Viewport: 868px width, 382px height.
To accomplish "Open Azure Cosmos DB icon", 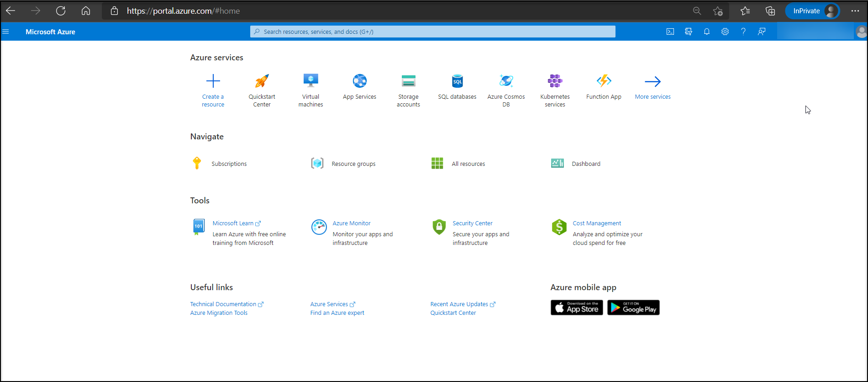I will [506, 81].
